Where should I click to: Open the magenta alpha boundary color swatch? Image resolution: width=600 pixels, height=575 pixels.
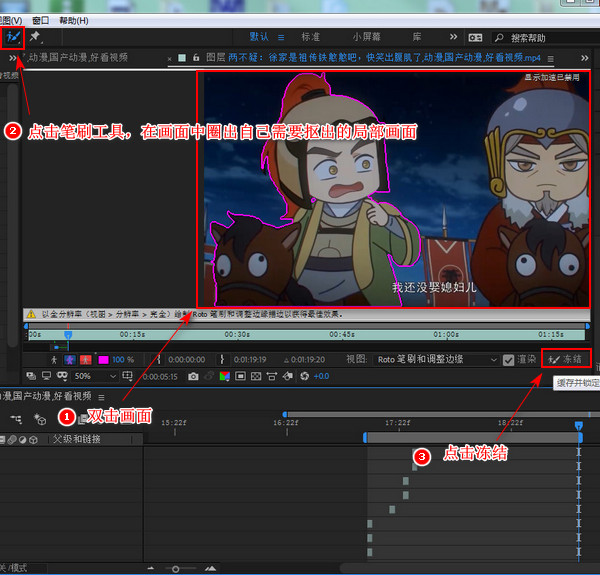click(x=103, y=360)
